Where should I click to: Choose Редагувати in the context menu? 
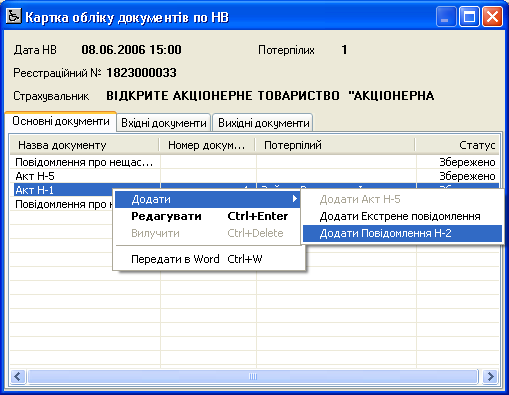(209, 216)
